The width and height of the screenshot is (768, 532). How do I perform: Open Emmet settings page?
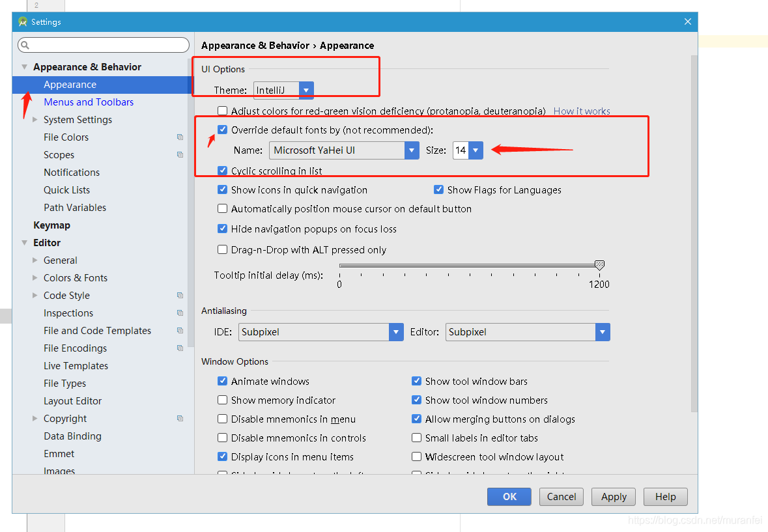(59, 454)
